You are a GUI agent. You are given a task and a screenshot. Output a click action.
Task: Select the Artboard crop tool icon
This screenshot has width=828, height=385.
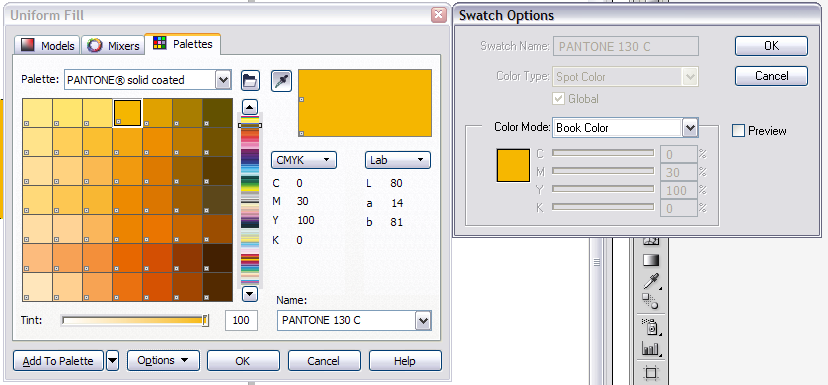(651, 373)
